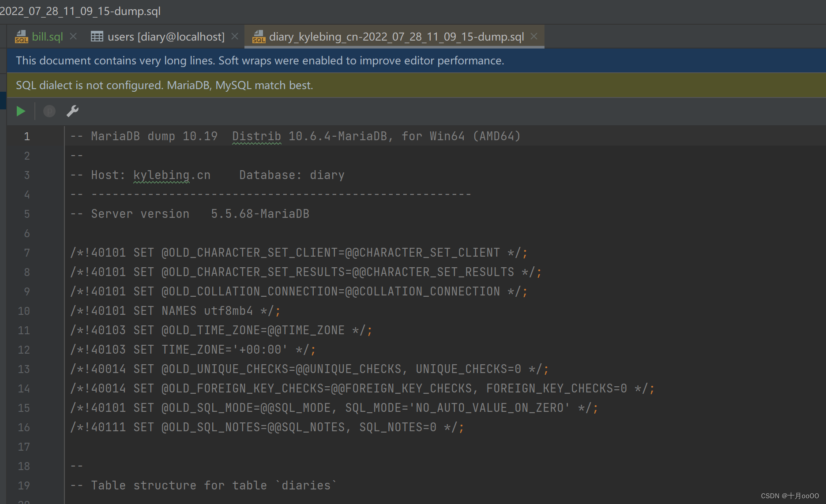
Task: Click 'Server version' text on line 5
Action: (140, 214)
